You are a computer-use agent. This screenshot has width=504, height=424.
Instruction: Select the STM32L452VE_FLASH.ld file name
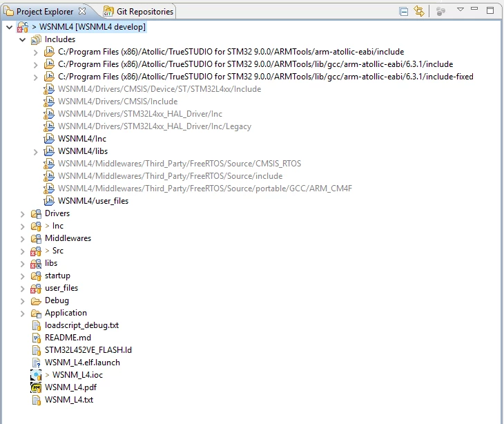(x=88, y=350)
